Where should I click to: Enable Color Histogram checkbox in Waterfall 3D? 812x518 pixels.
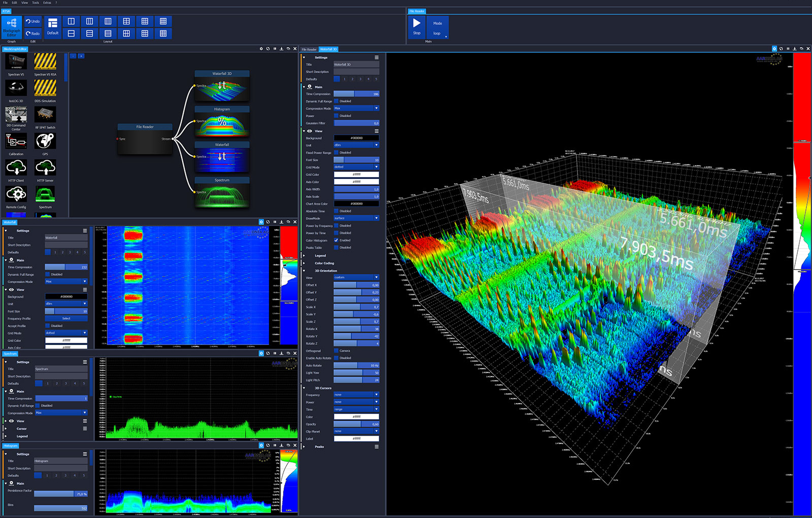click(x=336, y=240)
